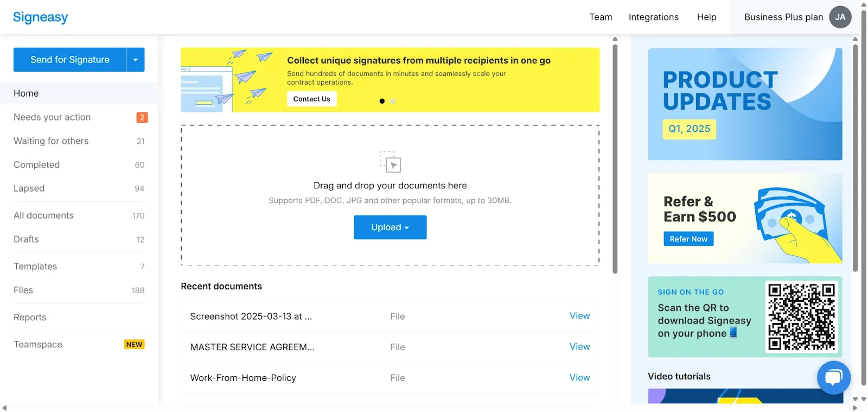Click Work-From-Home-Policy file name

coord(243,378)
